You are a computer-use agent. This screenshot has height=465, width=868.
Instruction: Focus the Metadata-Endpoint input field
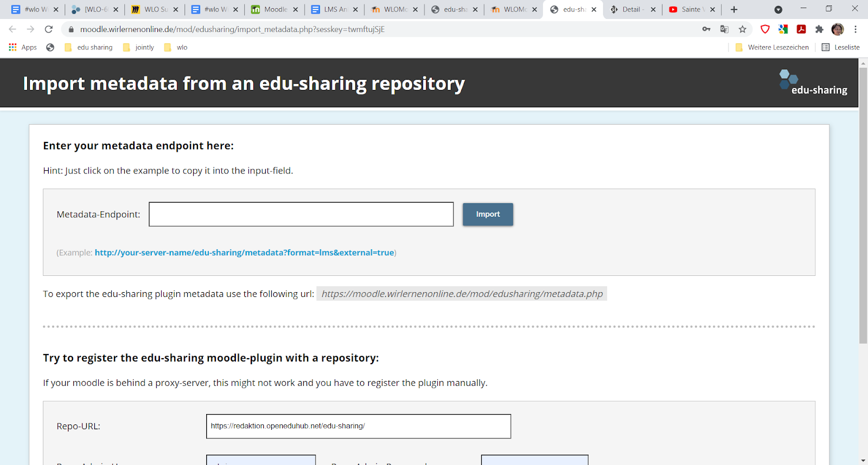(x=301, y=214)
